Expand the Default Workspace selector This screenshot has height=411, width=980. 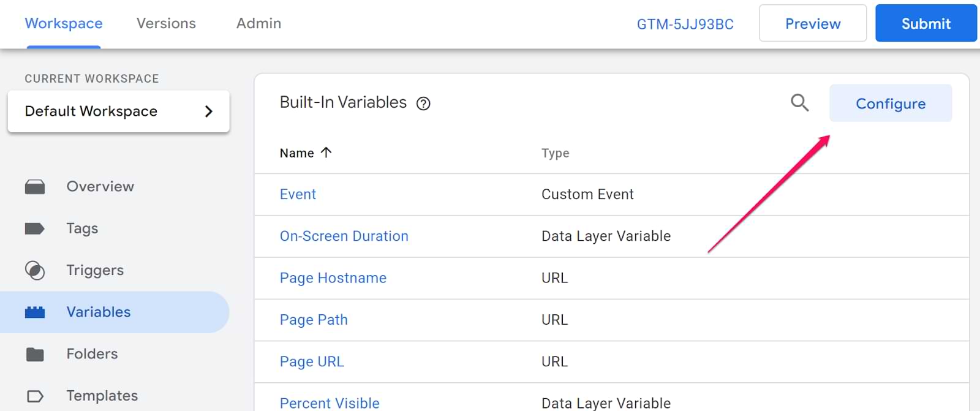tap(118, 111)
